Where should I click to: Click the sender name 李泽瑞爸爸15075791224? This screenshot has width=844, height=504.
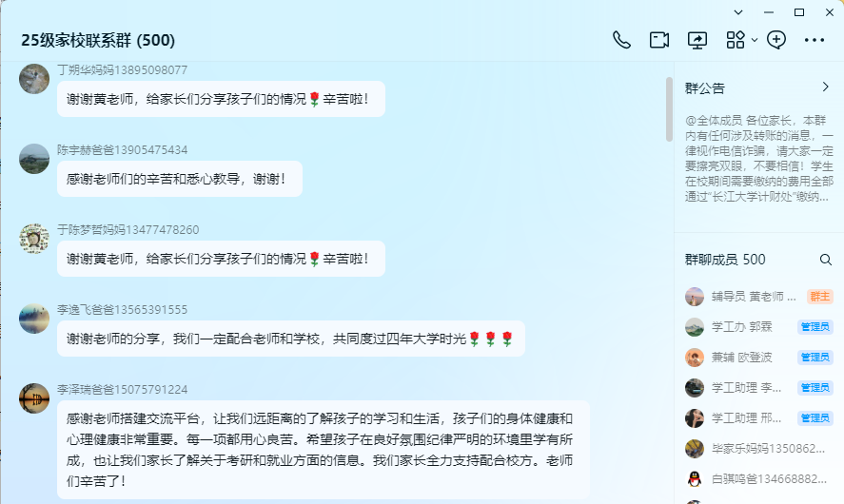click(122, 390)
